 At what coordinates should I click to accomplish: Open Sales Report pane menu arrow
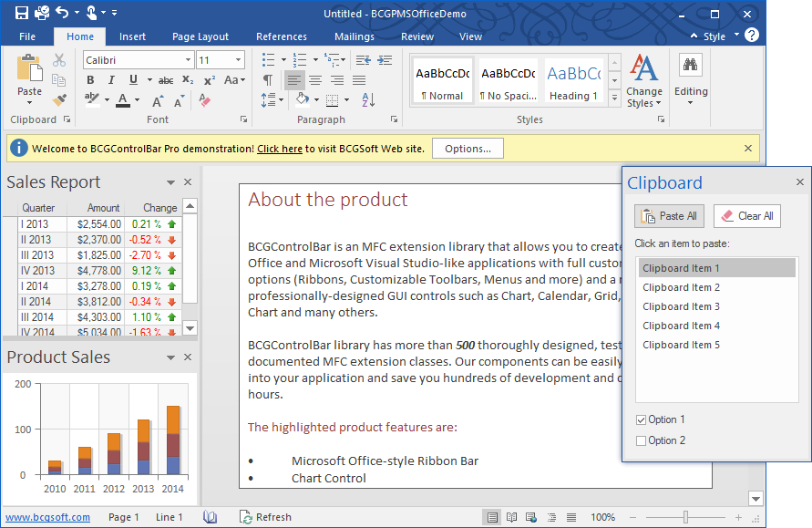coord(170,182)
